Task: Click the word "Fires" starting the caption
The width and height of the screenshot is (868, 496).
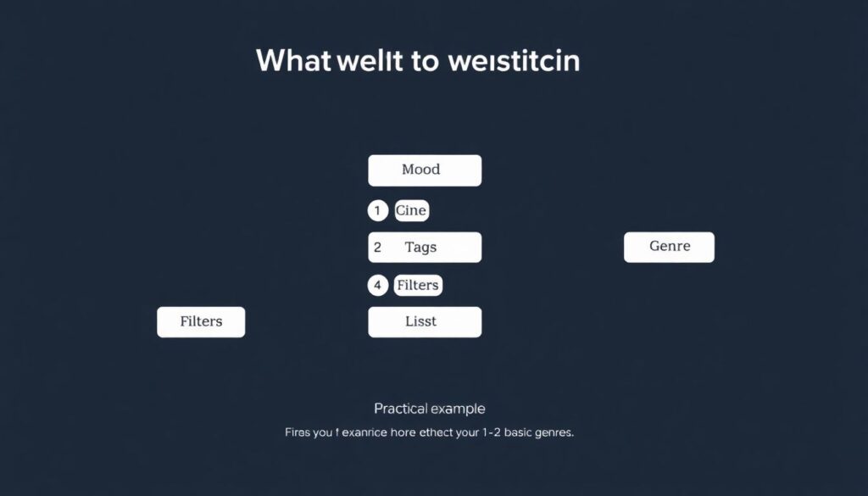Action: [298, 432]
